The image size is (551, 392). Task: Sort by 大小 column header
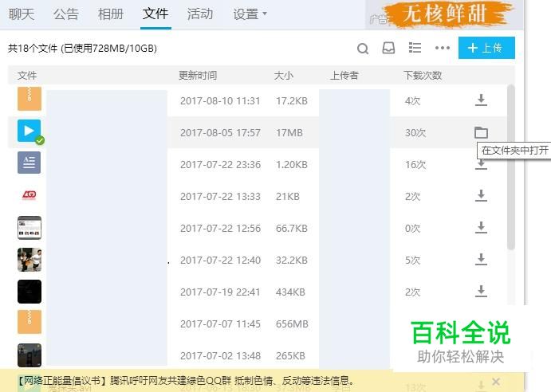284,75
